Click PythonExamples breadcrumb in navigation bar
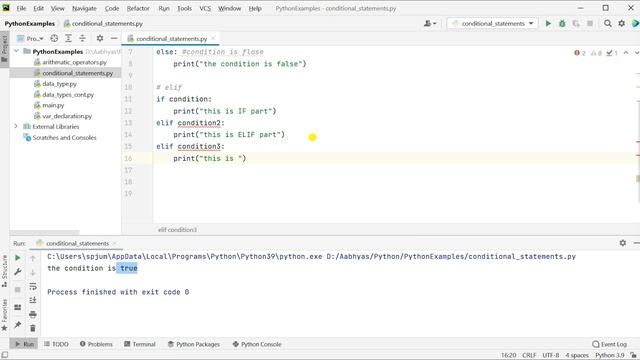This screenshot has width=640, height=360. 29,24
